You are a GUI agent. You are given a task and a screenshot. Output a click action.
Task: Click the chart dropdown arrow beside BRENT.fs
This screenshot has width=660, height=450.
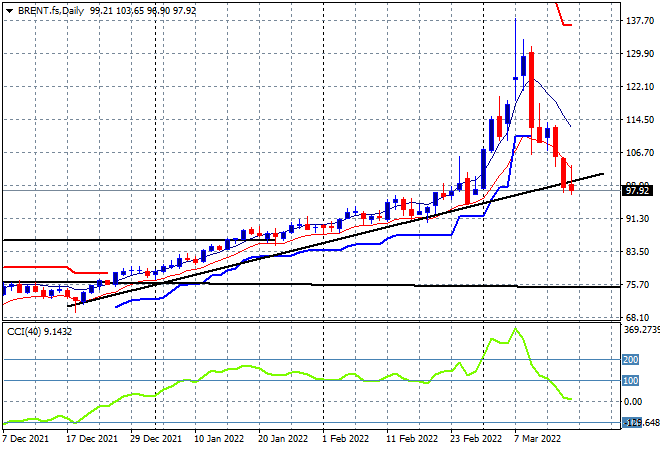click(x=8, y=8)
